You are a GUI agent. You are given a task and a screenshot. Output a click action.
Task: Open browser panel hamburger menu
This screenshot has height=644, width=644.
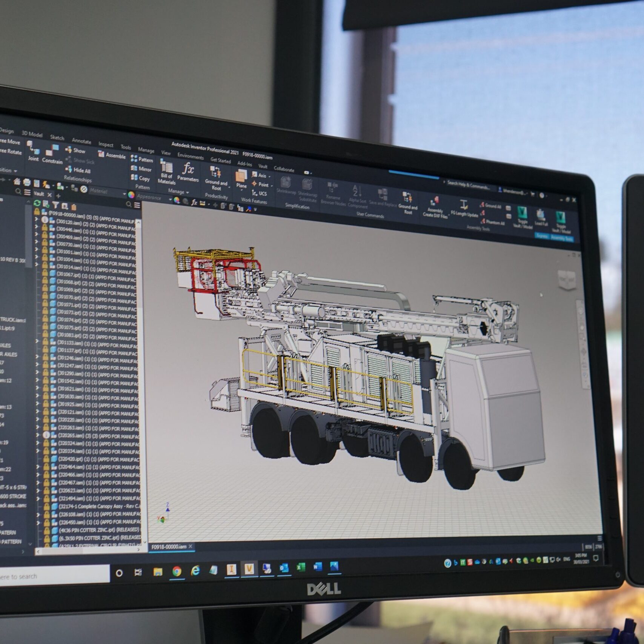(x=137, y=205)
